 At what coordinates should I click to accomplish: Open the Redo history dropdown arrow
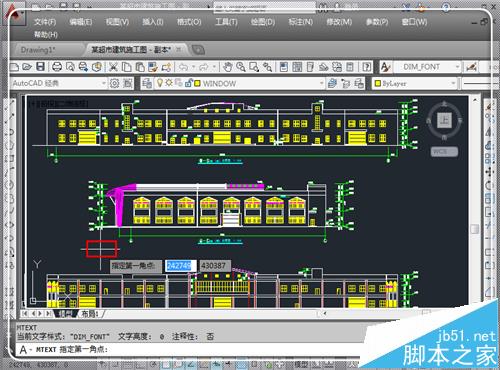click(214, 67)
